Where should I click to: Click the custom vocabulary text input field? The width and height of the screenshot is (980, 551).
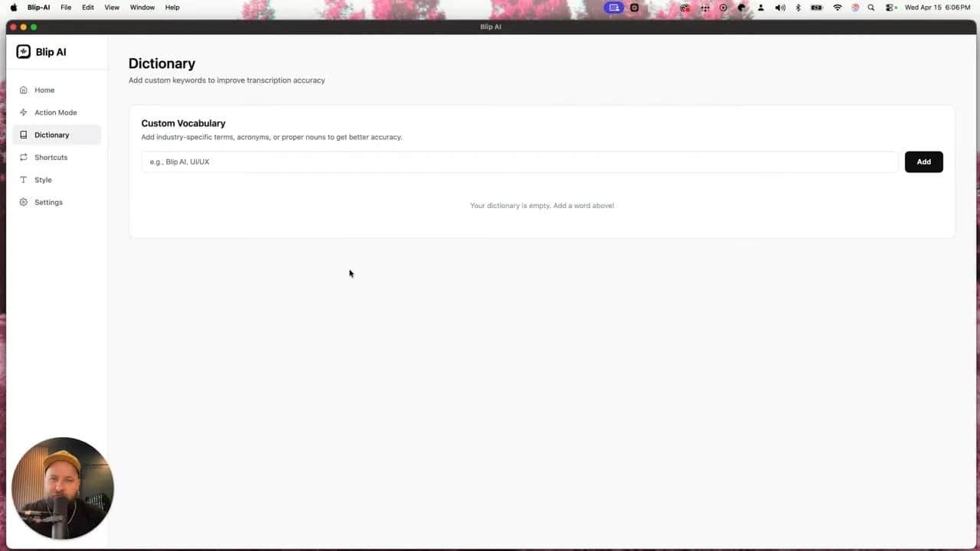519,162
